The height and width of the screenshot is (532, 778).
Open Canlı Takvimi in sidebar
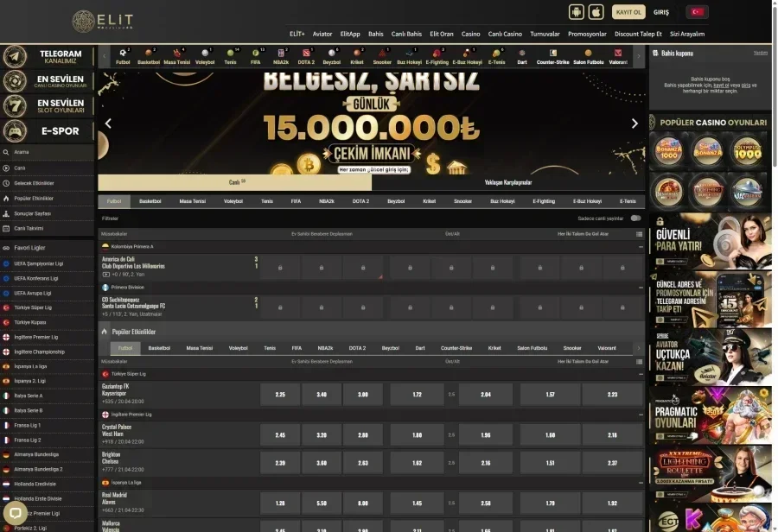click(48, 229)
